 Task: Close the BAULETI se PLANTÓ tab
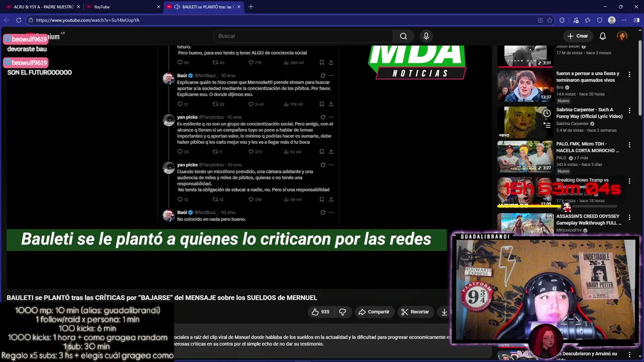point(238,7)
